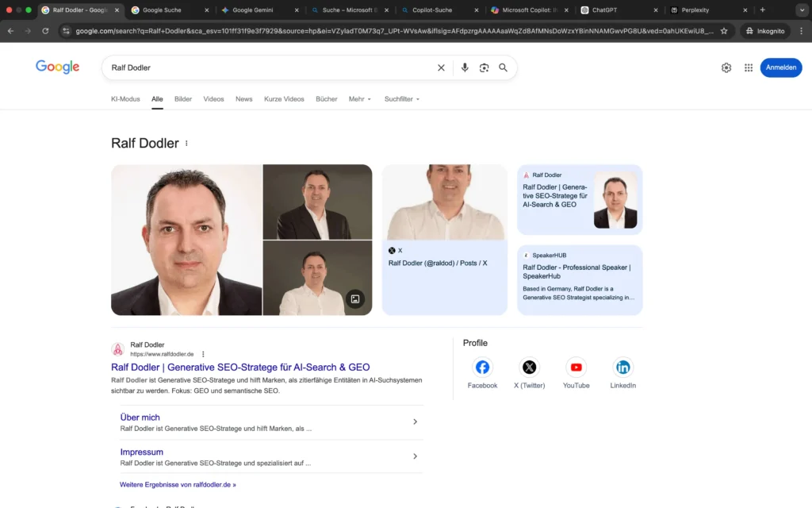The width and height of the screenshot is (812, 508).
Task: Open Google quick settings gear
Action: (726, 67)
